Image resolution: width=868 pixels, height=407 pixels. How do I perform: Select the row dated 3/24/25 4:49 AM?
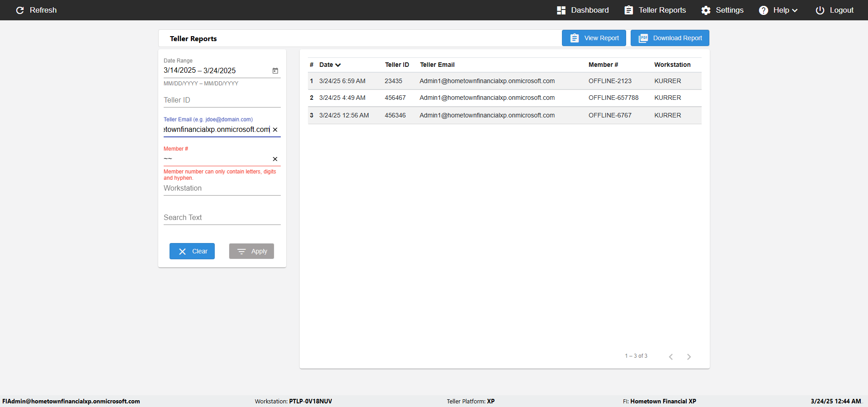tap(505, 98)
